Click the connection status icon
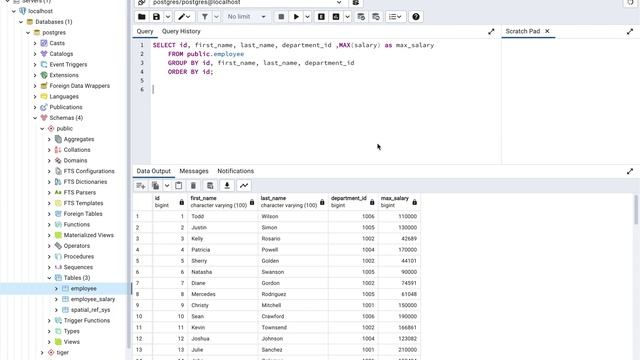The width and height of the screenshot is (640, 360). [x=142, y=2]
